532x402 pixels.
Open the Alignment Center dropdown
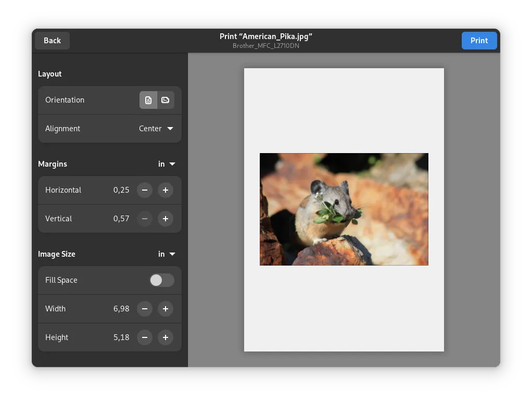(x=156, y=129)
